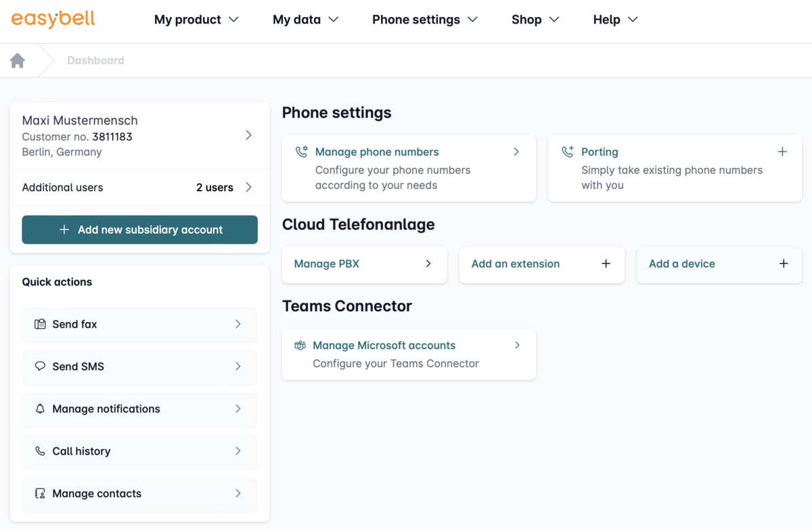Screen dimensions: 812x529
Task: Click the contacts book icon
Action: point(40,493)
